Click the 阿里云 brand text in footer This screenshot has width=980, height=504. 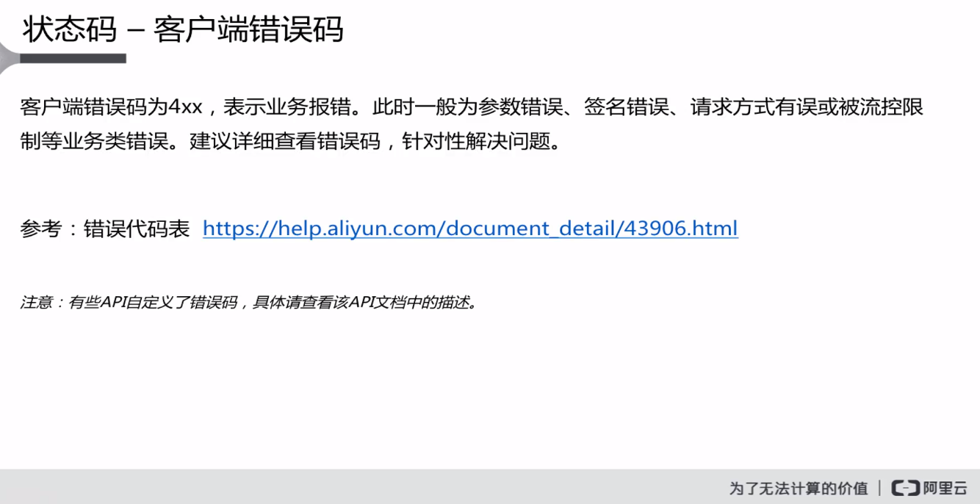[x=945, y=488]
